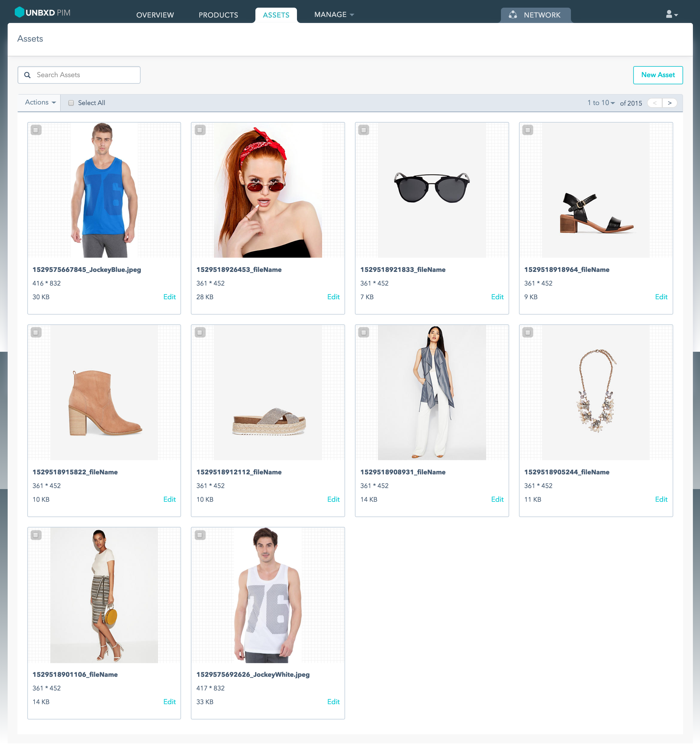This screenshot has height=744, width=700.
Task: Click the UNBXD PIM logo
Action: [42, 13]
